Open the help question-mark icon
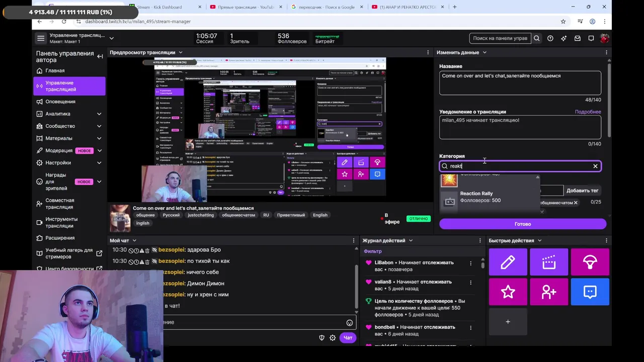 coord(550,38)
